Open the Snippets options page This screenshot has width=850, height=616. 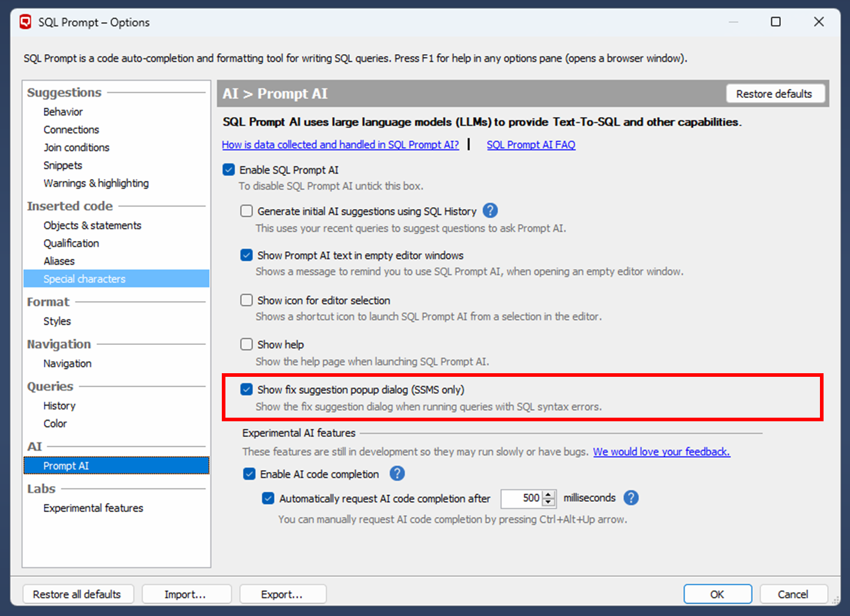click(x=63, y=165)
